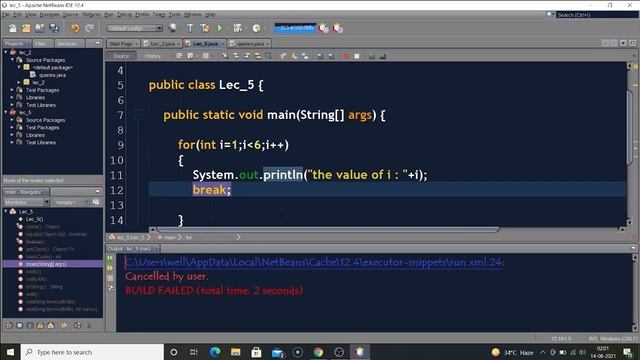Toggle show static members filter in Navigator
This screenshot has width=640, height=360.
[30, 325]
